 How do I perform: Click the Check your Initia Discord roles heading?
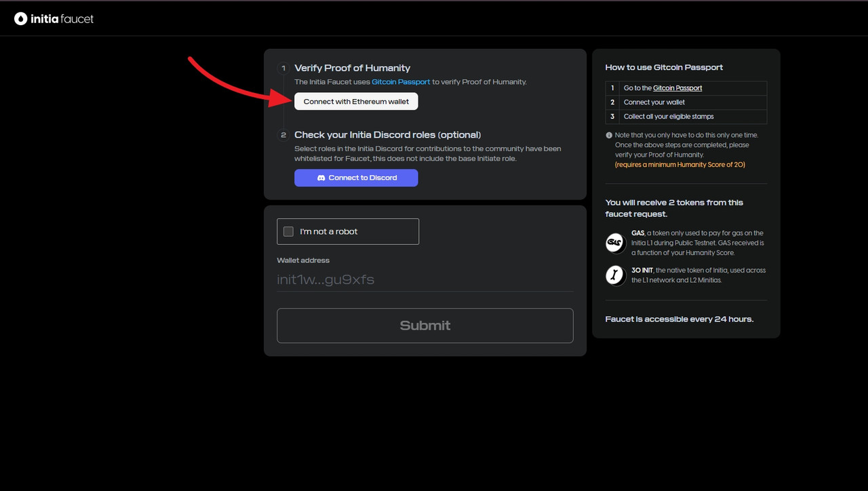(x=388, y=134)
